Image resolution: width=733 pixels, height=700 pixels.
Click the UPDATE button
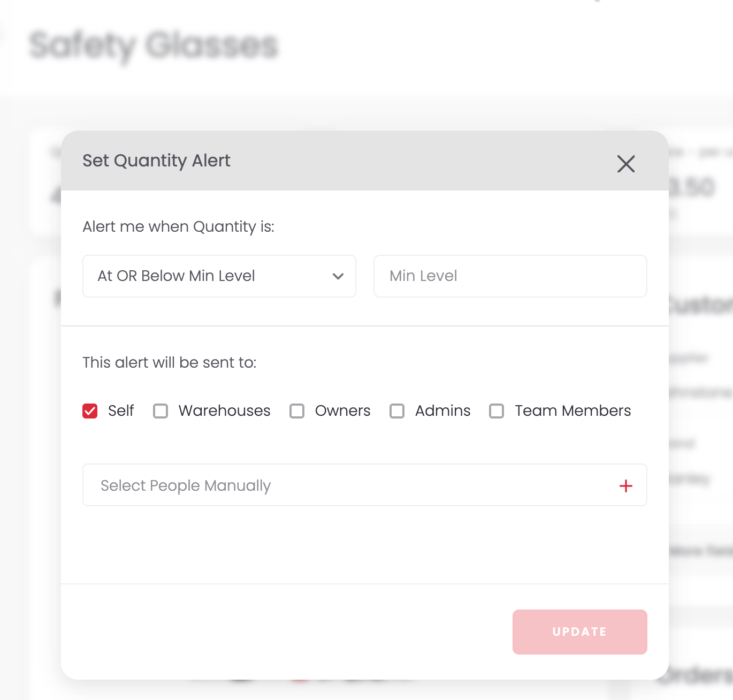(579, 631)
